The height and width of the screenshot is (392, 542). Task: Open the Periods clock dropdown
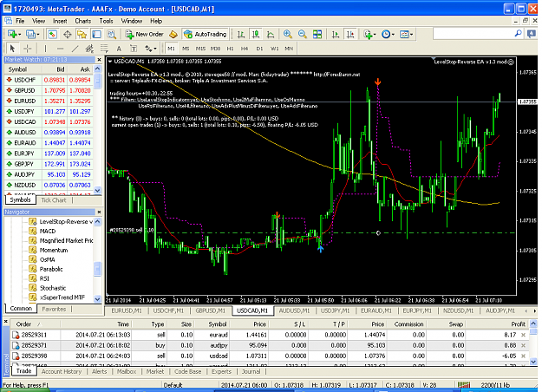[x=388, y=34]
